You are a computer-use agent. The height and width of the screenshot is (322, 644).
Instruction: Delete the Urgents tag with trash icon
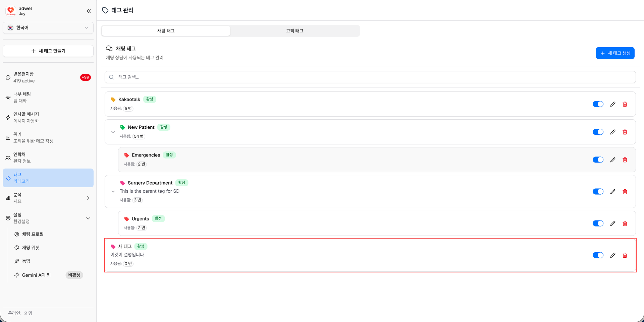625,223
